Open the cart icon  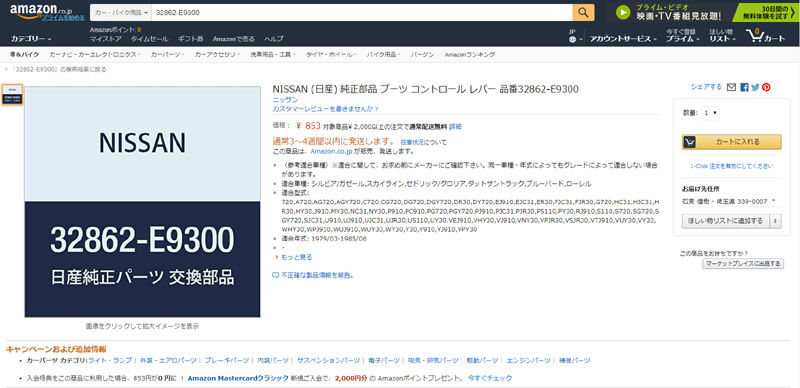point(765,36)
